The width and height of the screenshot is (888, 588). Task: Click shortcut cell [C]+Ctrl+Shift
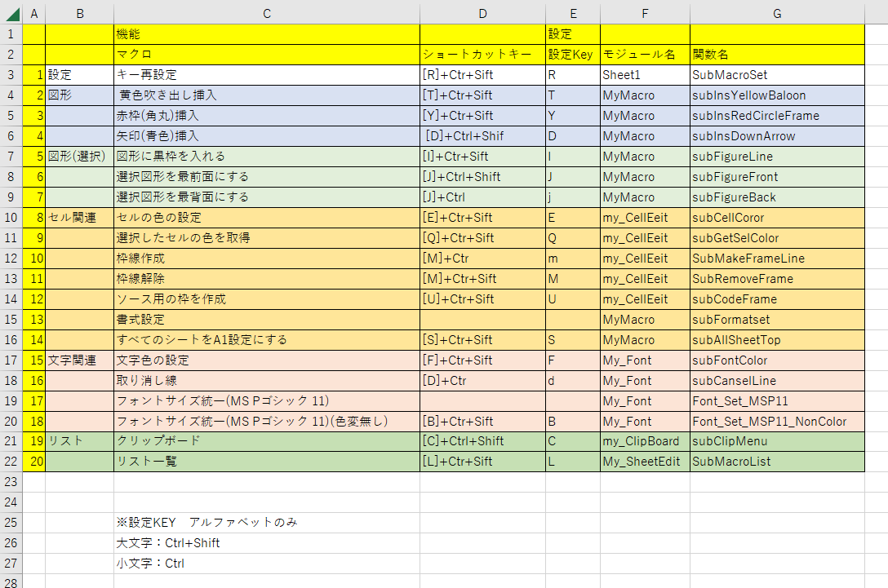pyautogui.click(x=482, y=441)
